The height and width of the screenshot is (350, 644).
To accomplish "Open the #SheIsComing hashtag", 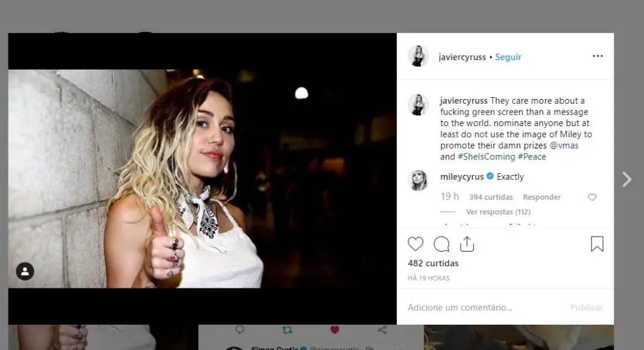I will 486,157.
